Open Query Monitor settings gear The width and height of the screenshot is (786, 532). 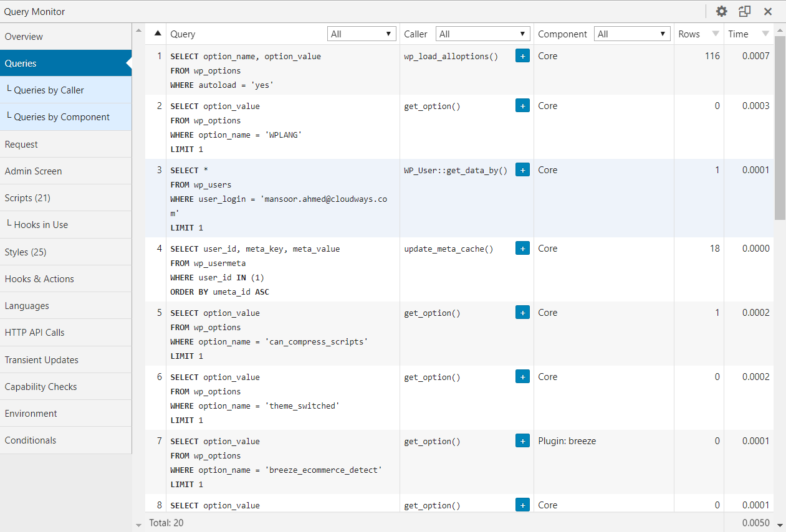pyautogui.click(x=721, y=11)
